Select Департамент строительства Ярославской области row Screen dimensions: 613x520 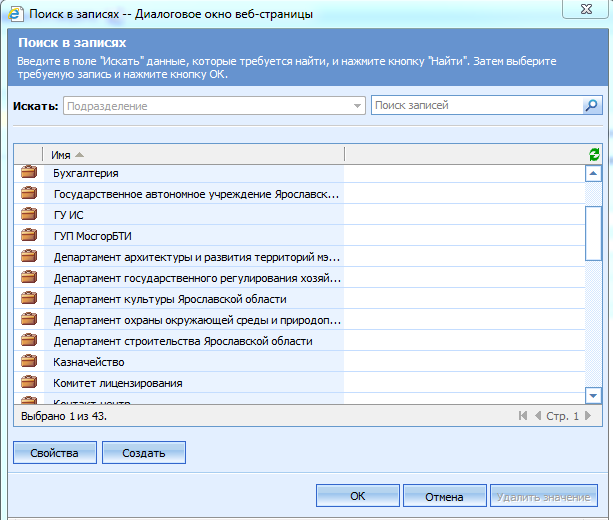[x=182, y=341]
